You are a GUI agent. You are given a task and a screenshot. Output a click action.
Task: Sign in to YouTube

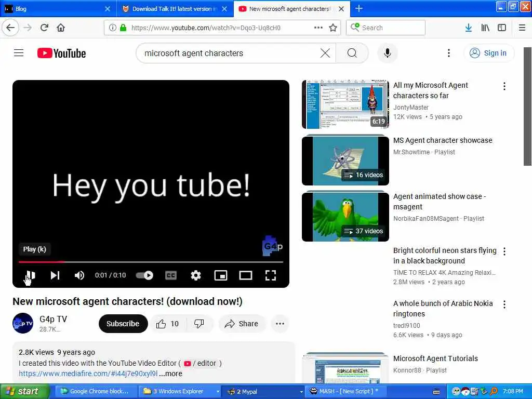(x=488, y=53)
